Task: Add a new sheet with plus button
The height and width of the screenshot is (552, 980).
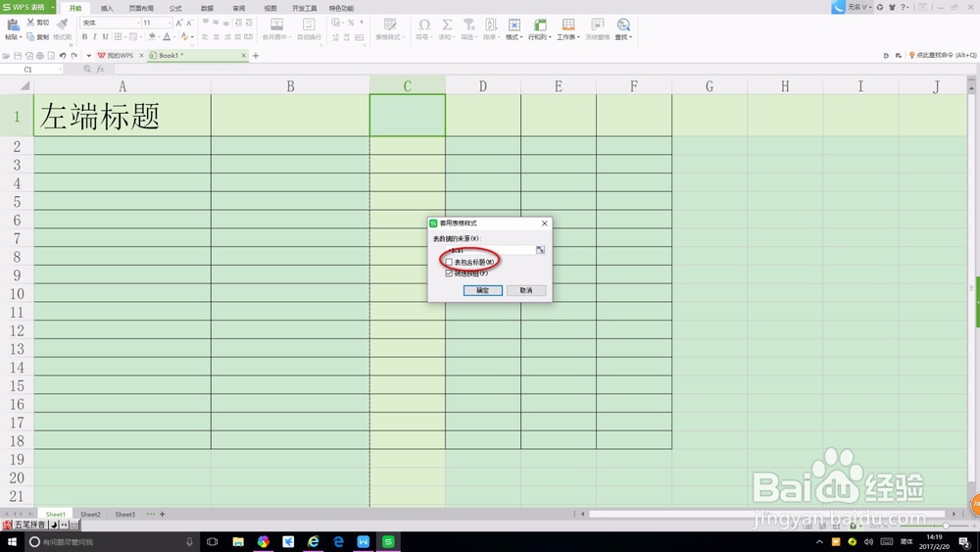Action: pyautogui.click(x=163, y=515)
